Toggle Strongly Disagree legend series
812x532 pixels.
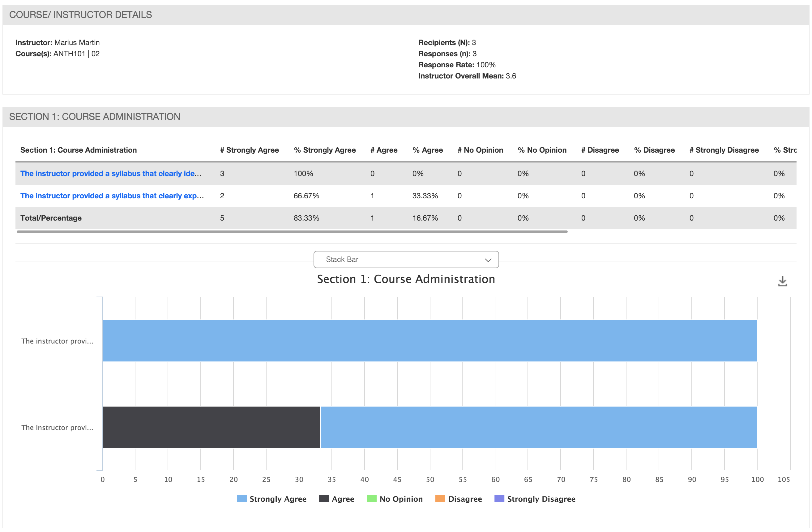(535, 499)
